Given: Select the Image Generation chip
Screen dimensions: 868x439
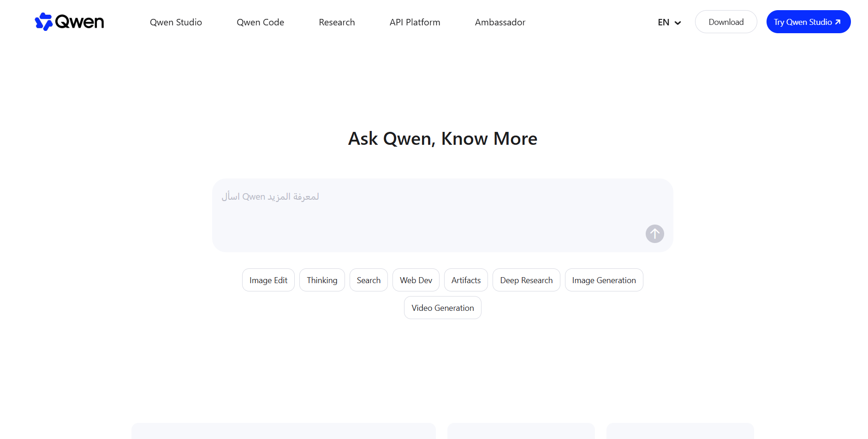Looking at the screenshot, I should coord(604,280).
